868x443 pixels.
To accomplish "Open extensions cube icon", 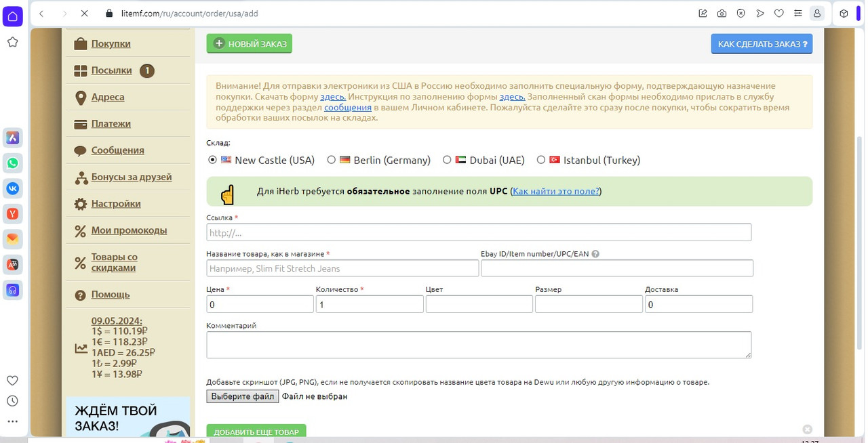I will (x=844, y=14).
